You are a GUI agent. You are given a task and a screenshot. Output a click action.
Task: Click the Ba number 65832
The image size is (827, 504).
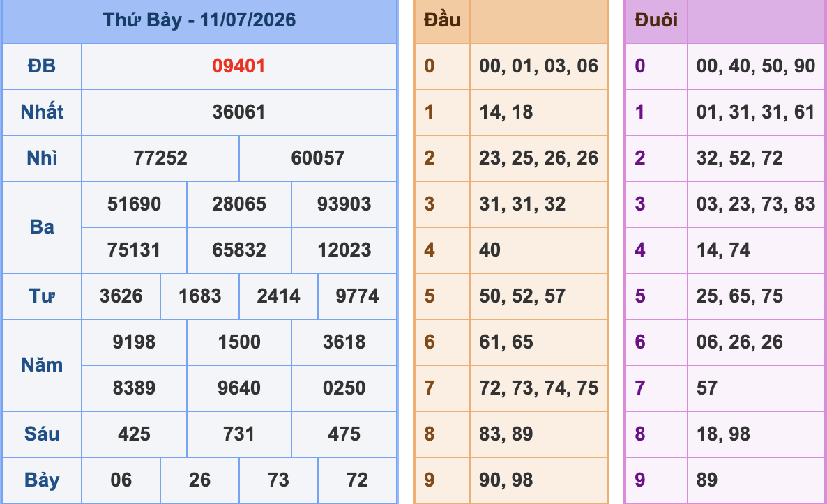click(x=239, y=250)
